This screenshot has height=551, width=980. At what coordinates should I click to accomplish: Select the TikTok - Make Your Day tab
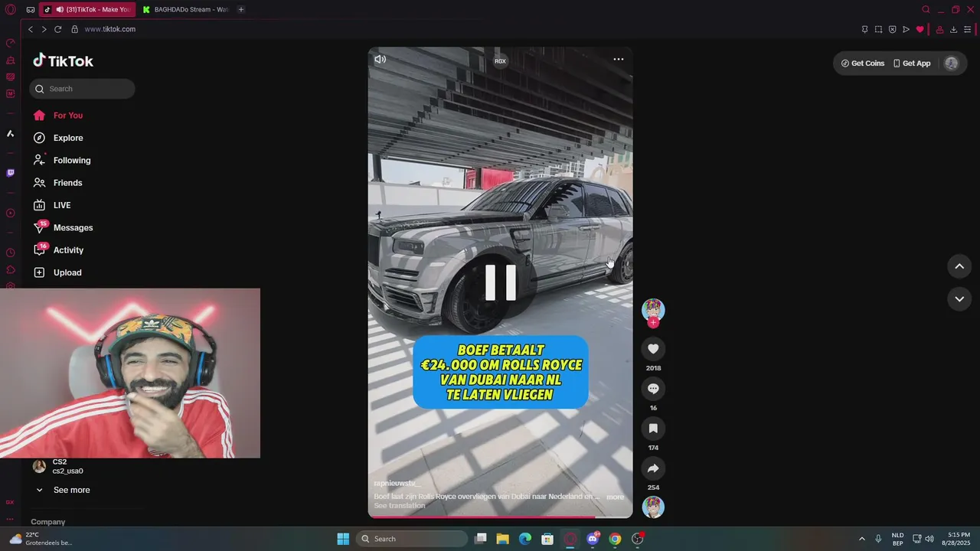coord(87,10)
